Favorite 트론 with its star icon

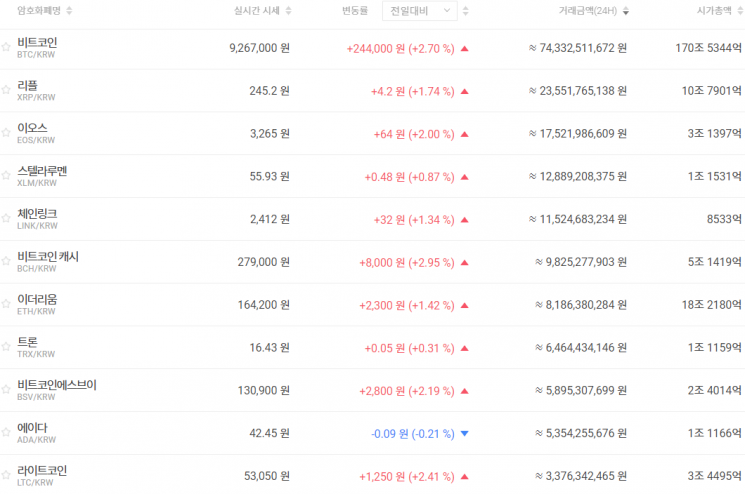click(x=6, y=346)
